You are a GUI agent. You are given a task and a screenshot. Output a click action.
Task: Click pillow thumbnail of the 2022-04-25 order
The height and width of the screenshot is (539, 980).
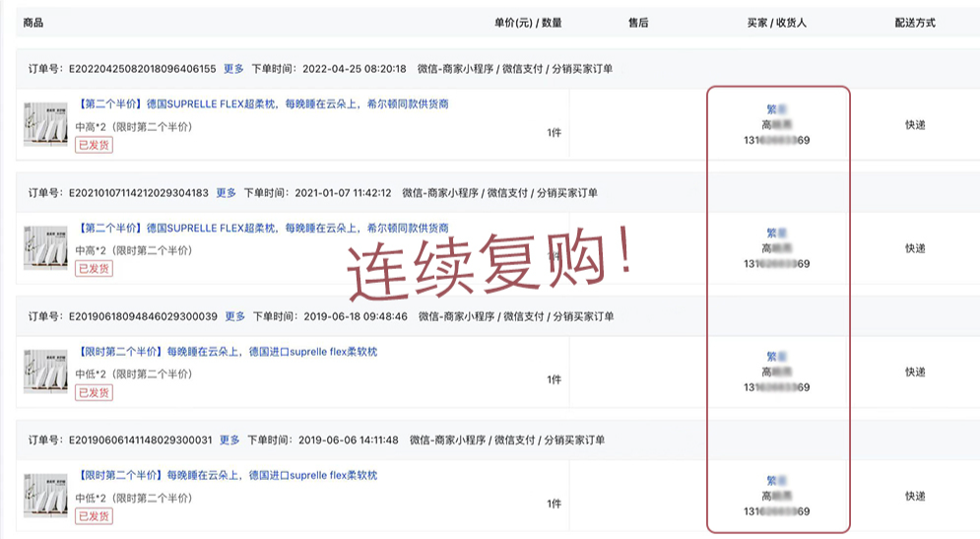45,124
